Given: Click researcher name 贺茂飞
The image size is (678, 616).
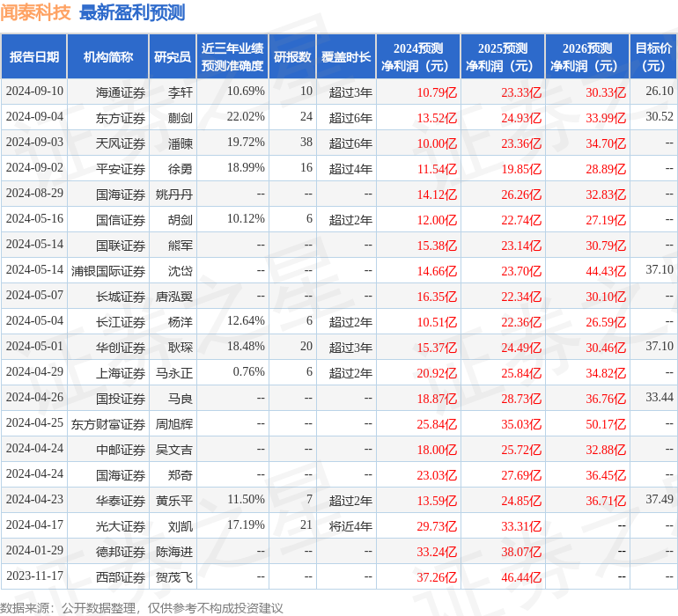Looking at the screenshot, I should coord(174,577).
